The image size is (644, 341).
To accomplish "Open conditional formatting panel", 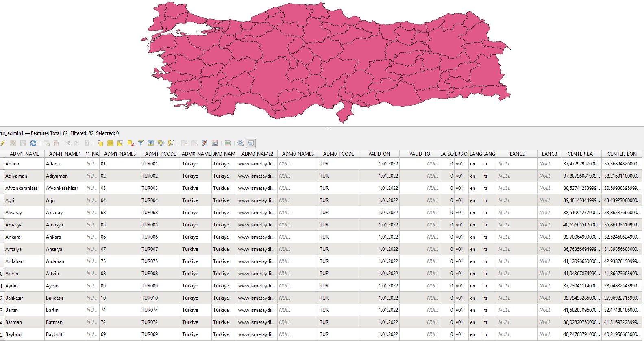I will [x=228, y=143].
